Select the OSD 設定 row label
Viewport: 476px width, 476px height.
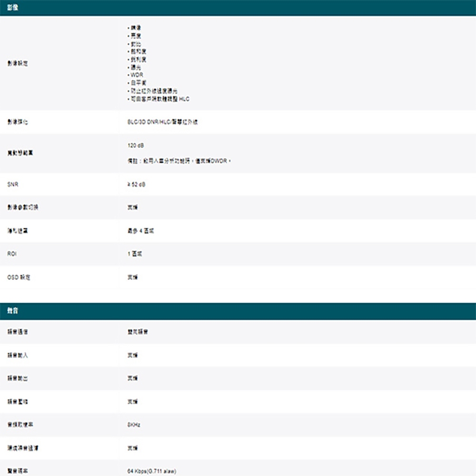[17, 277]
